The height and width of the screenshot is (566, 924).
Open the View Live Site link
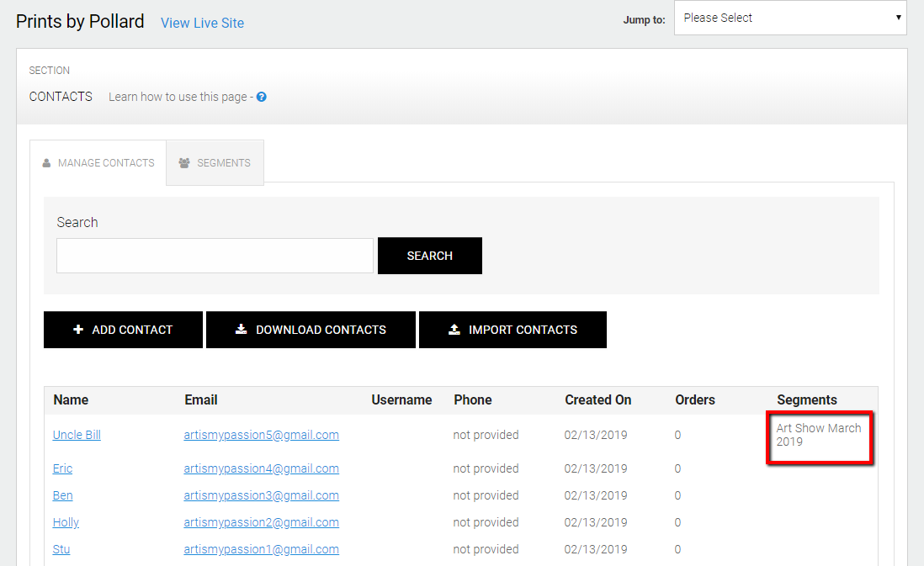pos(202,23)
